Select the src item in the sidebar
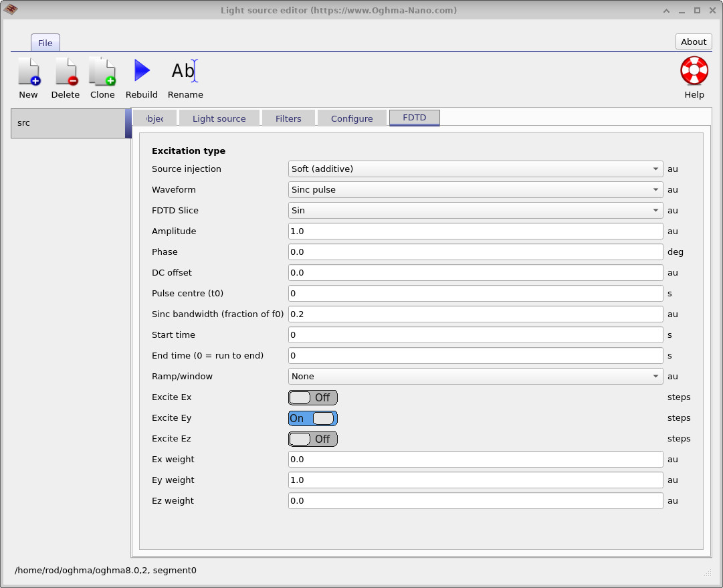 pyautogui.click(x=67, y=123)
